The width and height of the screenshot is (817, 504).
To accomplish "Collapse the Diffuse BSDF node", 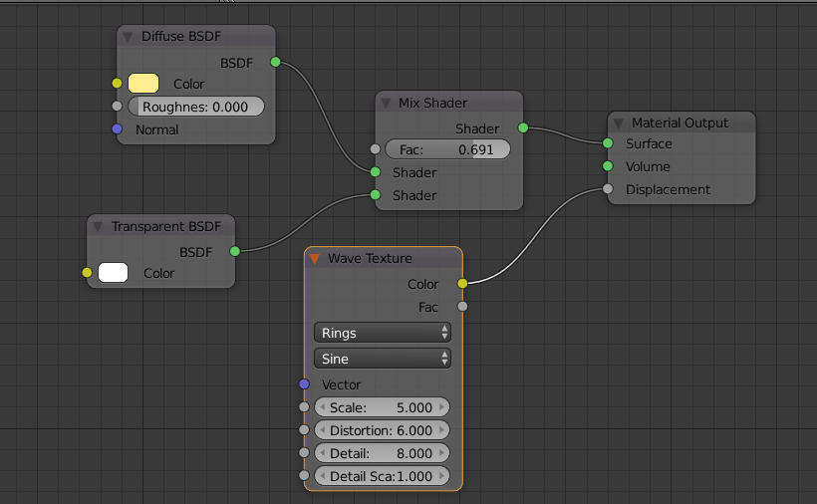I will [x=128, y=37].
